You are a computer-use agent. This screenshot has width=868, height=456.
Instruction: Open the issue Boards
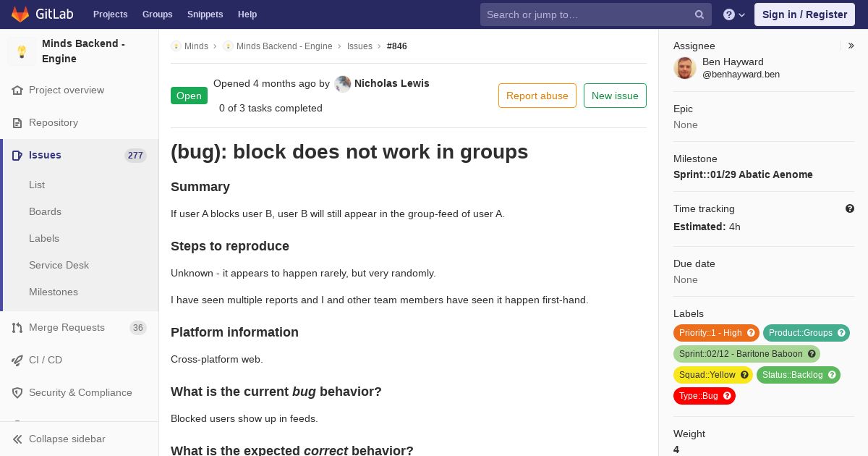45,212
